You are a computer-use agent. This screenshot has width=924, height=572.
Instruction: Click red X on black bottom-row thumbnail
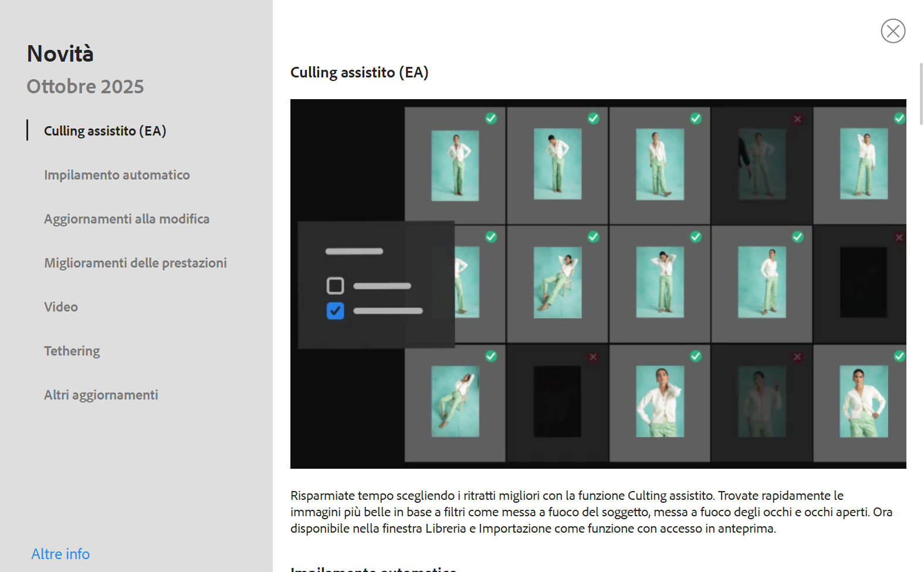tap(593, 357)
